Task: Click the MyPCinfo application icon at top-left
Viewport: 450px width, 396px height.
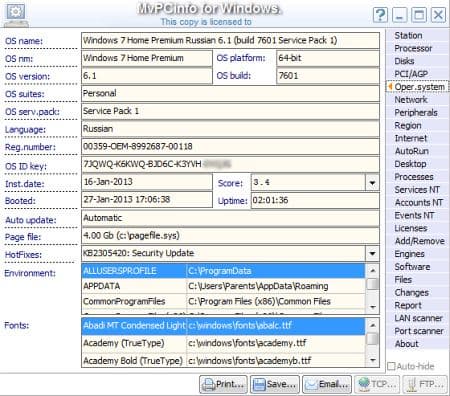Action: click(x=16, y=15)
